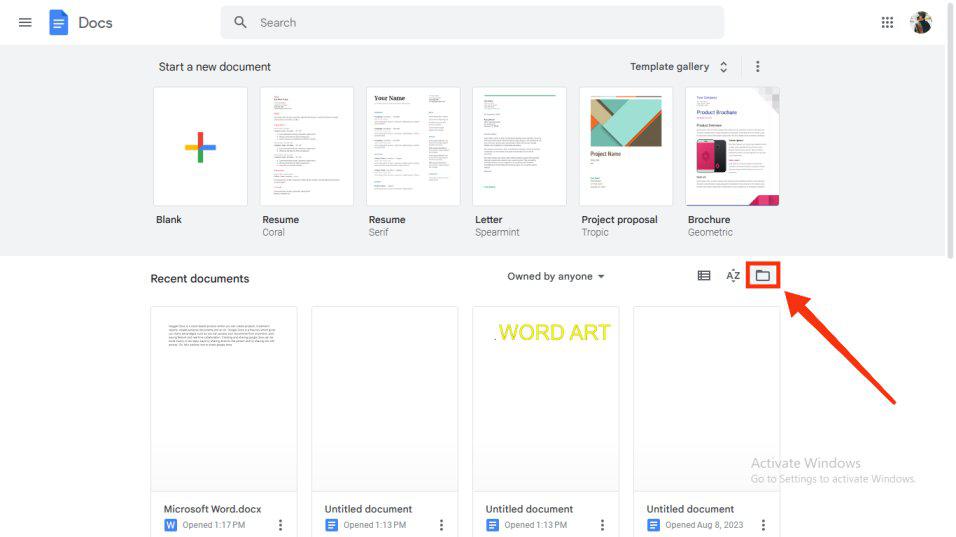Open the file picker folder icon

coord(763,276)
